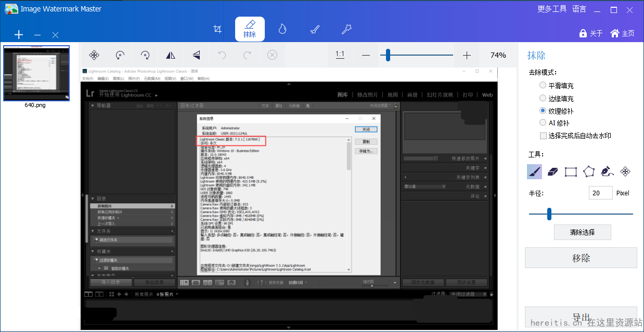Enable 选择完成后自动去水印 checkbox
This screenshot has width=644, height=332.
(575, 136)
